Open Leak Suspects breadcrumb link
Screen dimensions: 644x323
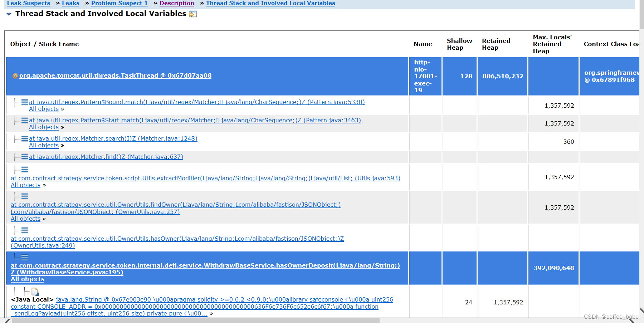coord(29,3)
